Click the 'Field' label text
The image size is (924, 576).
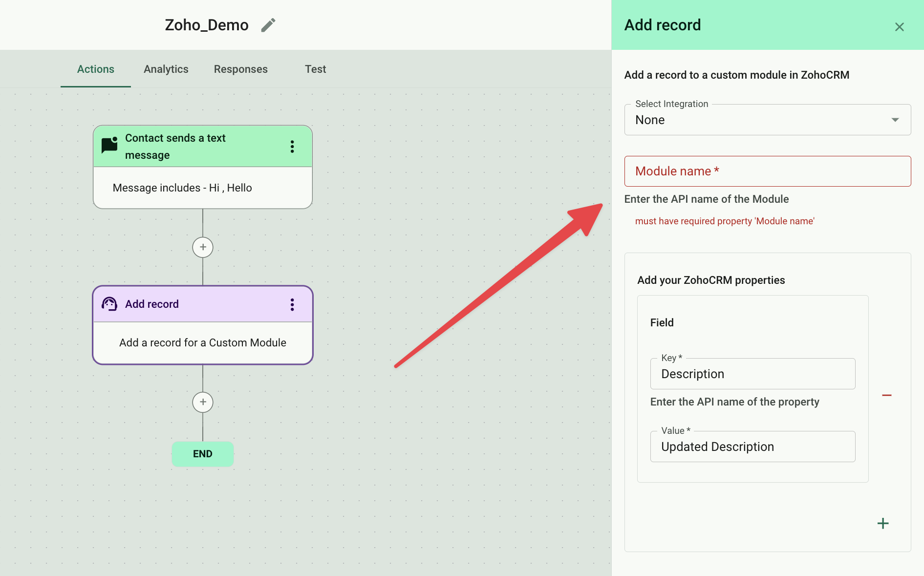click(x=662, y=322)
